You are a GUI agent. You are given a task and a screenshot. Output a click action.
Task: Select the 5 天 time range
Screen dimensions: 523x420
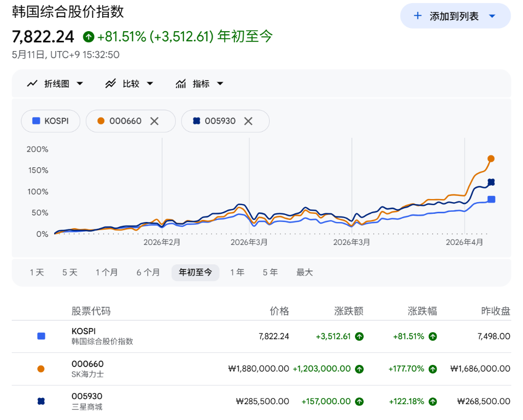click(69, 273)
